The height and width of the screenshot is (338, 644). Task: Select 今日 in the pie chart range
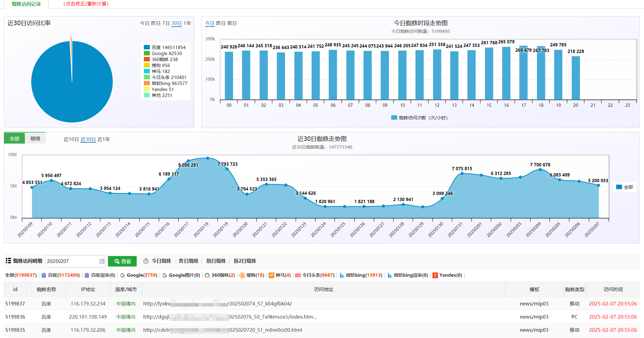144,23
